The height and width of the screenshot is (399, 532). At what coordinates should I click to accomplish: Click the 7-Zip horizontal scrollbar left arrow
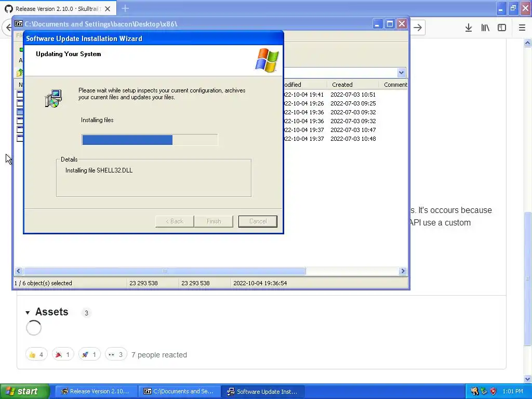coord(19,271)
